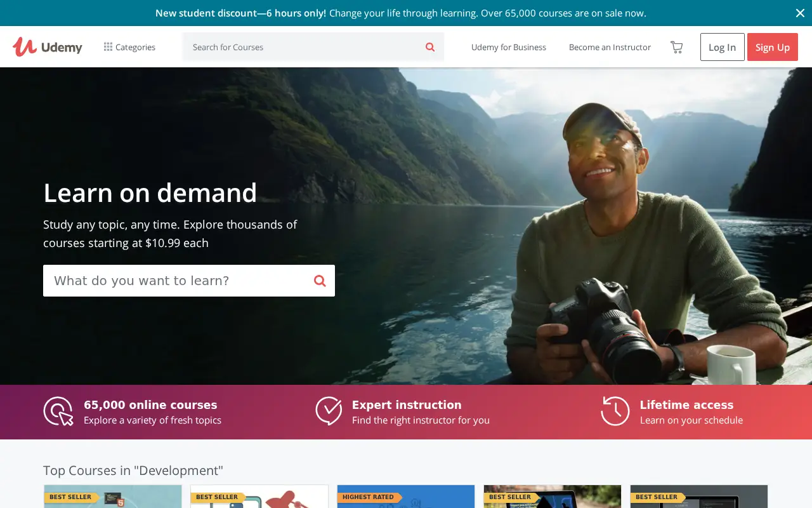
Task: Click 'Find the right instructor for you'
Action: (x=421, y=420)
